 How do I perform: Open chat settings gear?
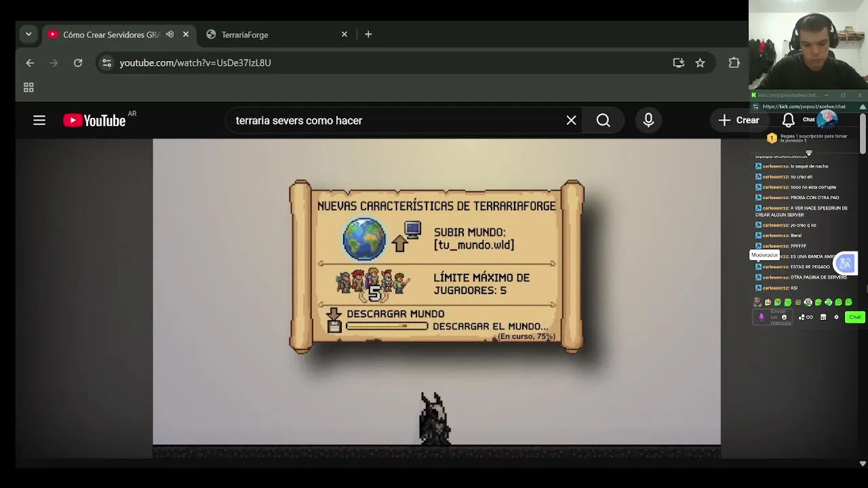point(836,317)
